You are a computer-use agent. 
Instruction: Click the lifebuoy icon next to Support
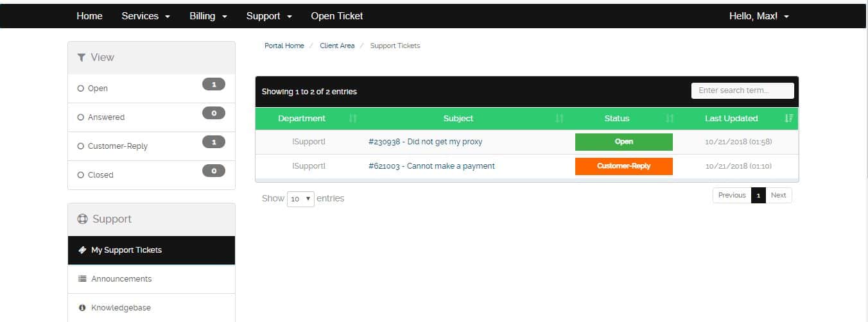pos(82,219)
